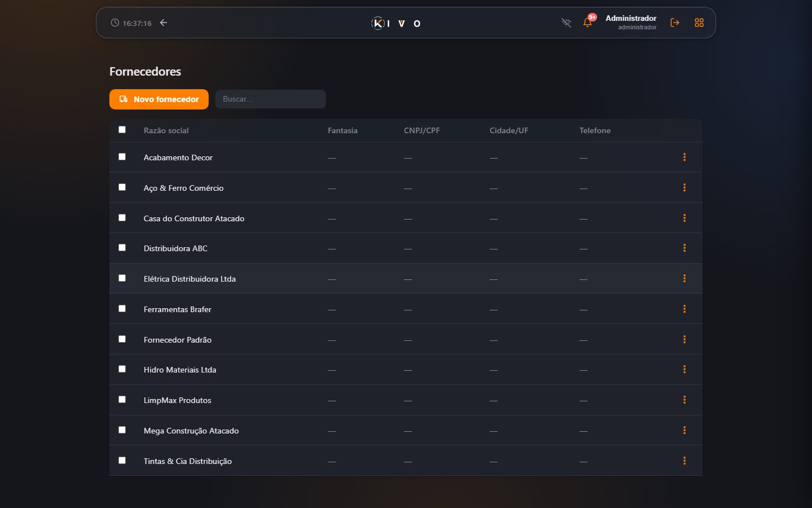
Task: Open actions menu for Distribuidora ABC
Action: (685, 248)
